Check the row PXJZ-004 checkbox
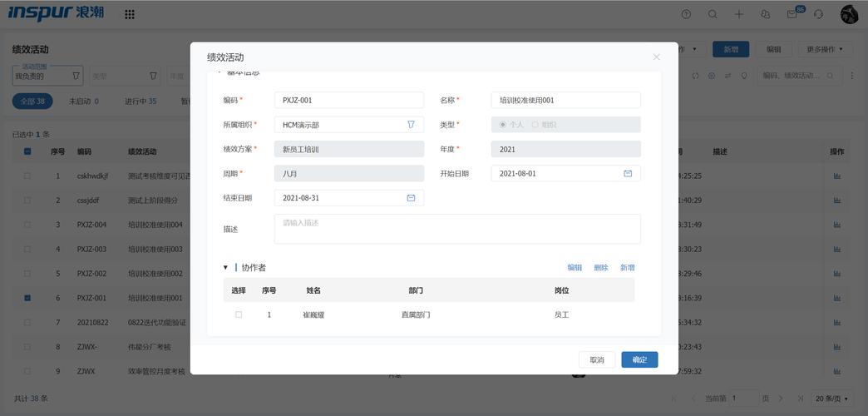This screenshot has width=868, height=416. pyautogui.click(x=27, y=225)
